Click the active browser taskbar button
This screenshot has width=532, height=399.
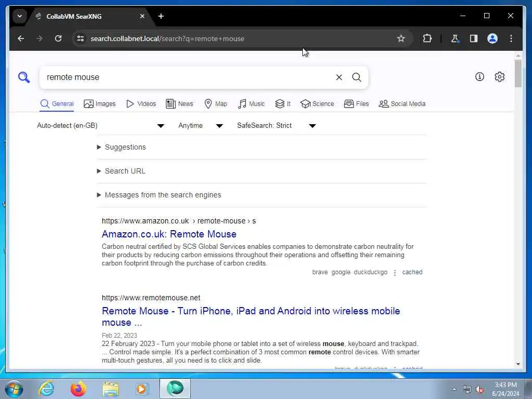[x=175, y=389]
